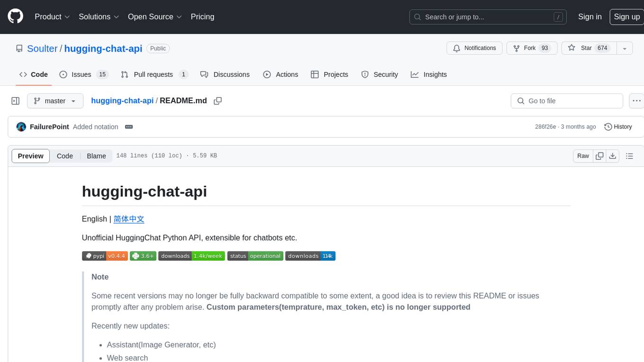Screen dimensions: 644x362
Task: Click the downloads 114k badge
Action: [x=310, y=256]
